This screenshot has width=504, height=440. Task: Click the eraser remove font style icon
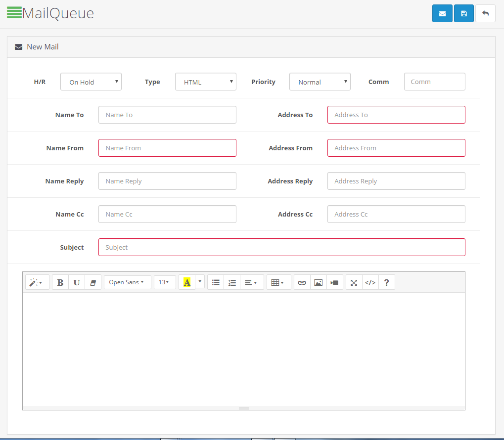coord(93,282)
